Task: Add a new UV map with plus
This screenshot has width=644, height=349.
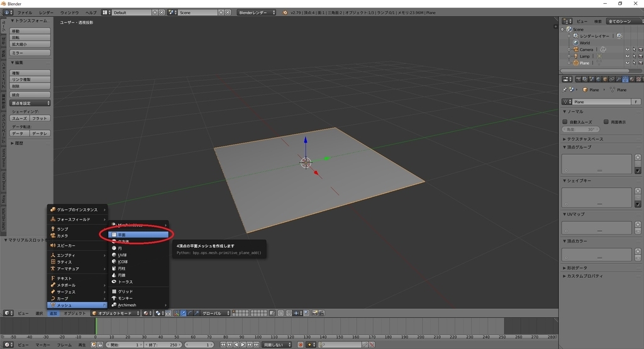Action: point(638,224)
